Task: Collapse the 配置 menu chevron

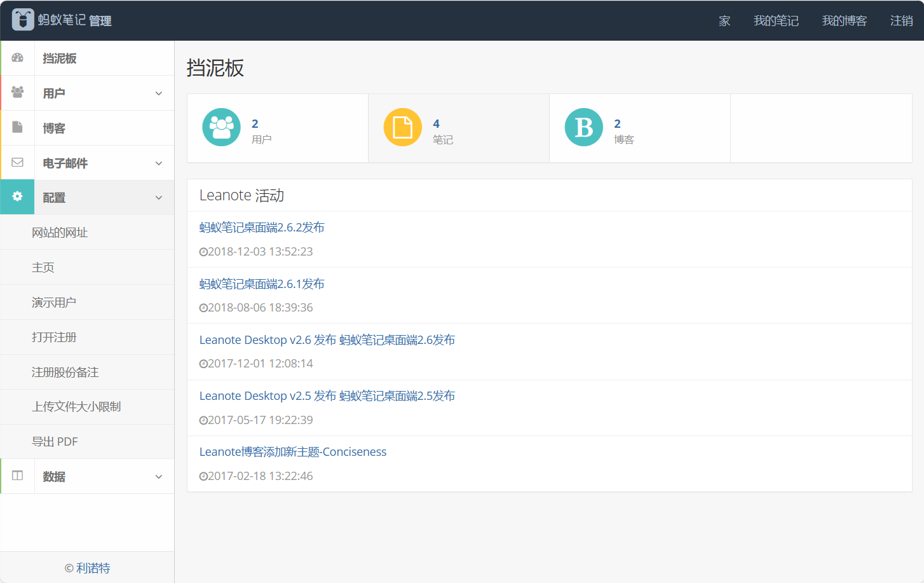Action: (x=159, y=198)
